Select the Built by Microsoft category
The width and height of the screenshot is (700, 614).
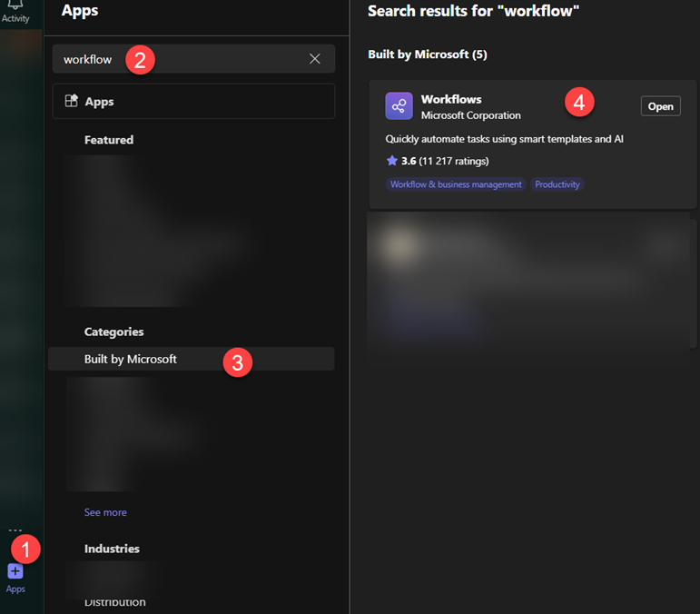[131, 360]
